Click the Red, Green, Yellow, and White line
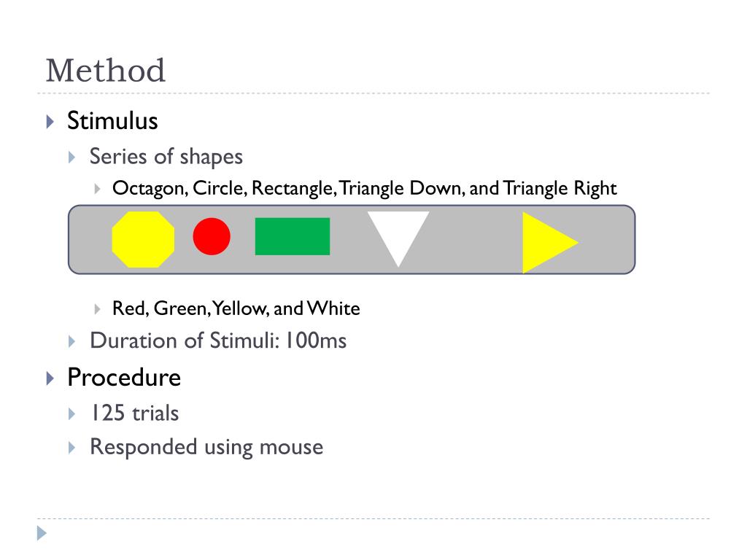 (236, 308)
